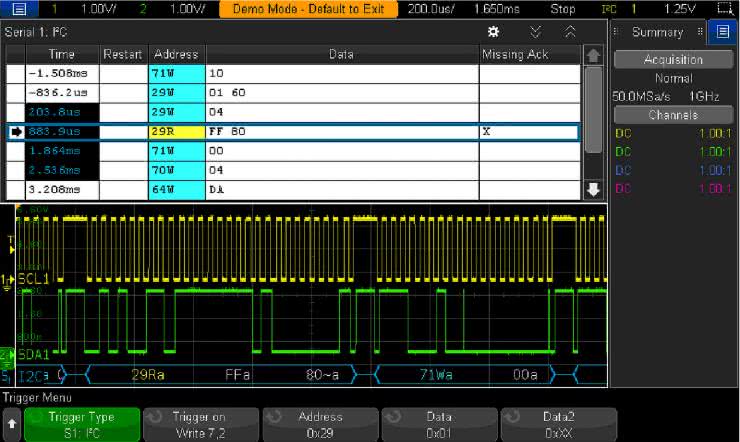The width and height of the screenshot is (740, 442).
Task: Open the Trigger Type softkey
Action: click(x=80, y=424)
